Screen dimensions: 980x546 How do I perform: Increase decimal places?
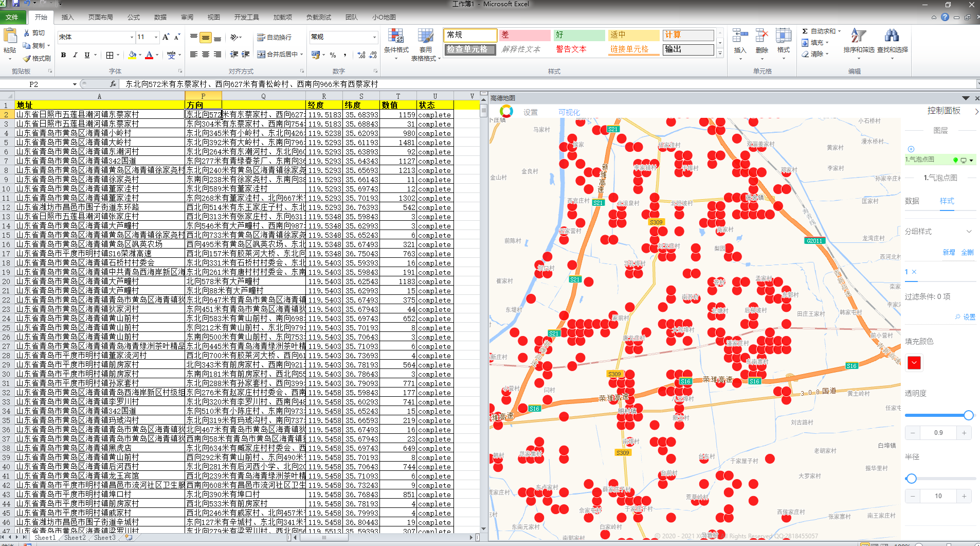pyautogui.click(x=361, y=55)
